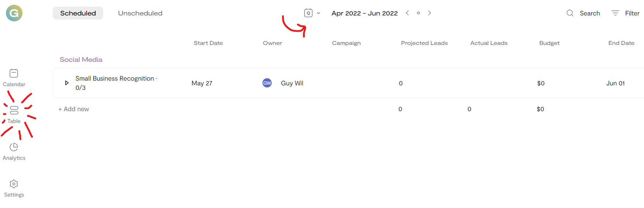Open the Settings gear icon
The height and width of the screenshot is (208, 644).
[14, 184]
